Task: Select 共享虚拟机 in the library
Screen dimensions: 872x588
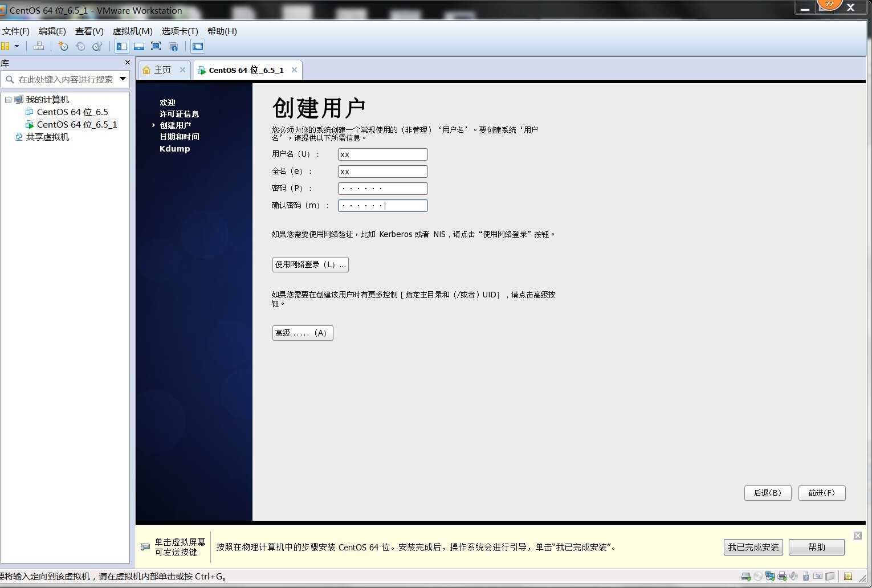Action: (x=47, y=137)
